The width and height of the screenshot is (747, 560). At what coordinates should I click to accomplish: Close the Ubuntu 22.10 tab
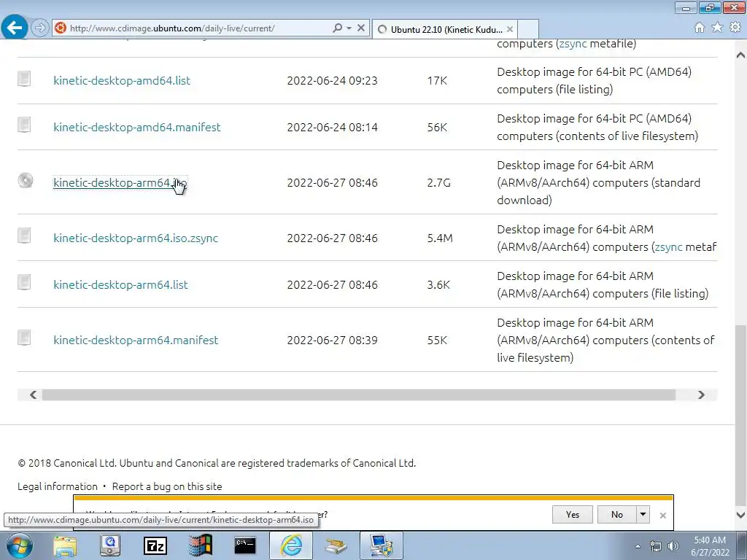click(510, 29)
